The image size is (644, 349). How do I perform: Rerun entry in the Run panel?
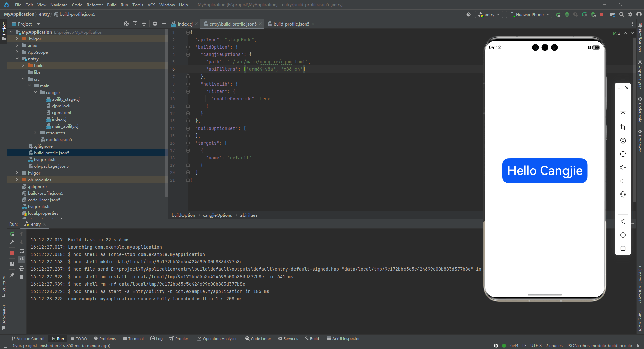tap(12, 234)
